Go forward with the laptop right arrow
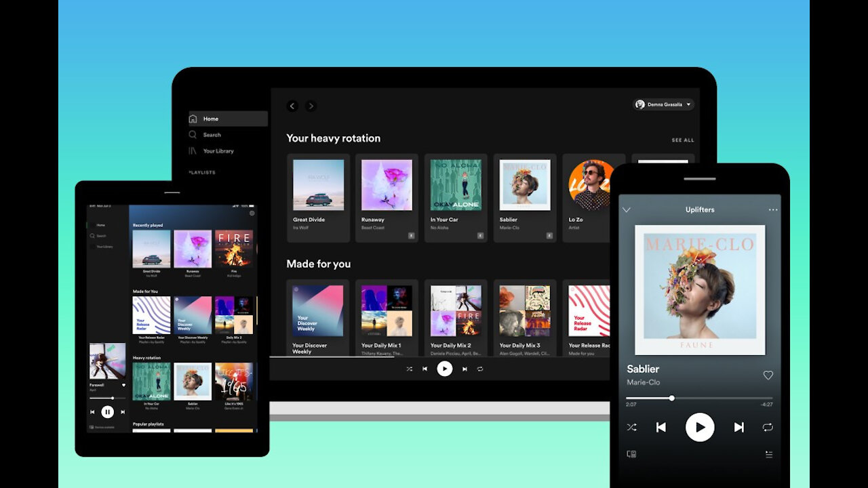This screenshot has height=488, width=868. (x=311, y=106)
